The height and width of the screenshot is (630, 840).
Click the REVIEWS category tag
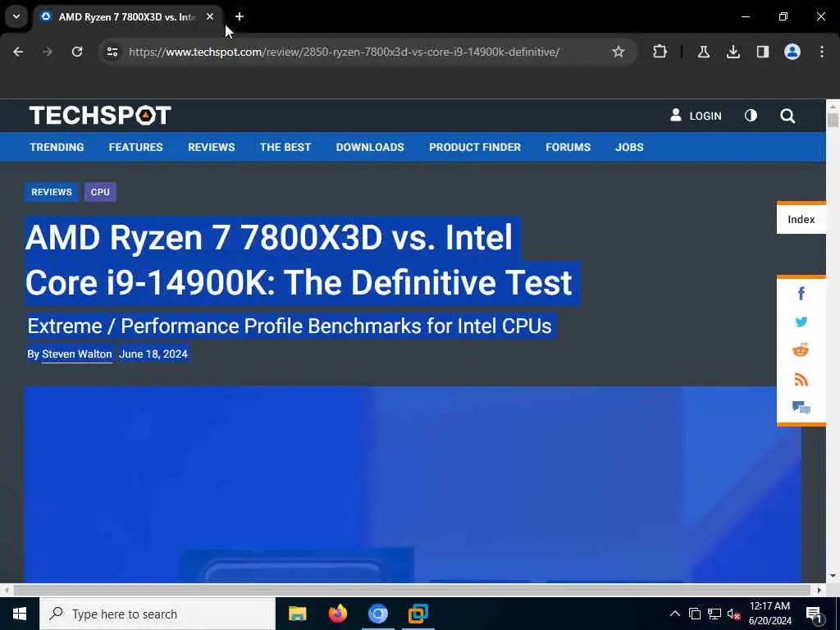(52, 192)
